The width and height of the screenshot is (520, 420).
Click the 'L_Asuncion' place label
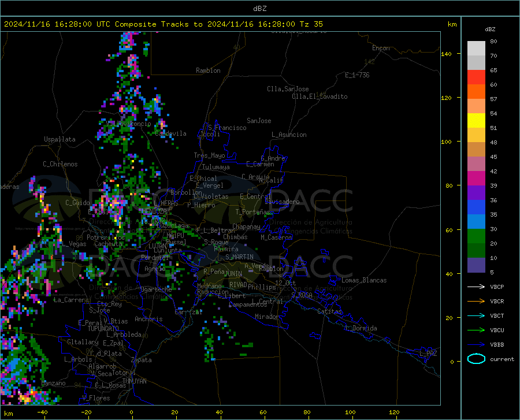click(289, 135)
